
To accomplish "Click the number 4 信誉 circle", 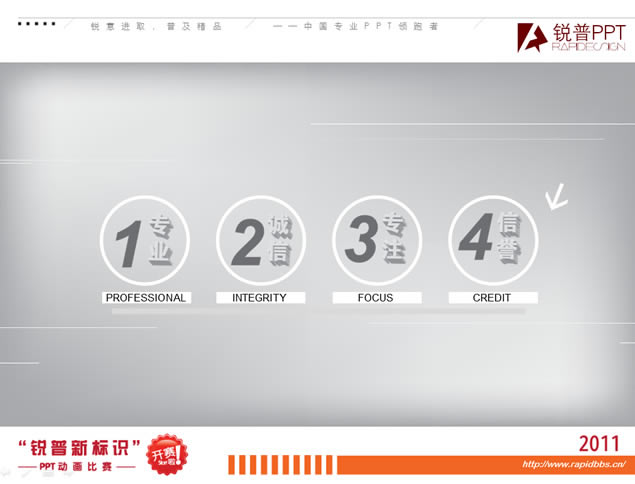I will pyautogui.click(x=492, y=241).
